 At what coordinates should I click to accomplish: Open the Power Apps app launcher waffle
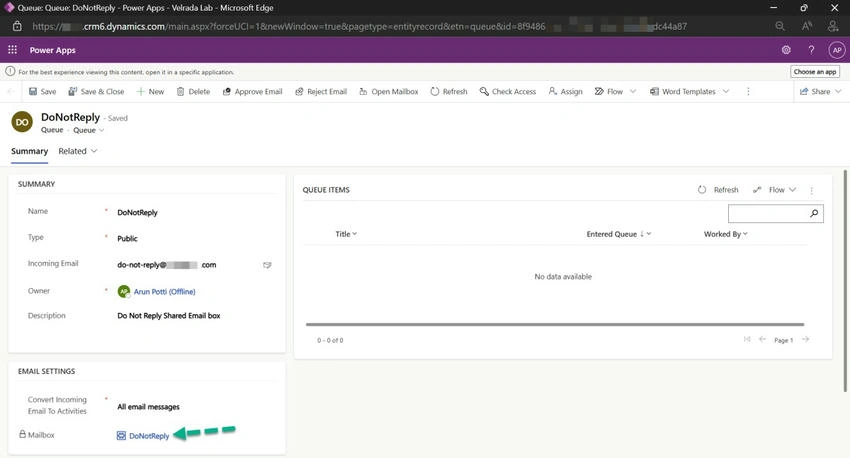point(12,50)
